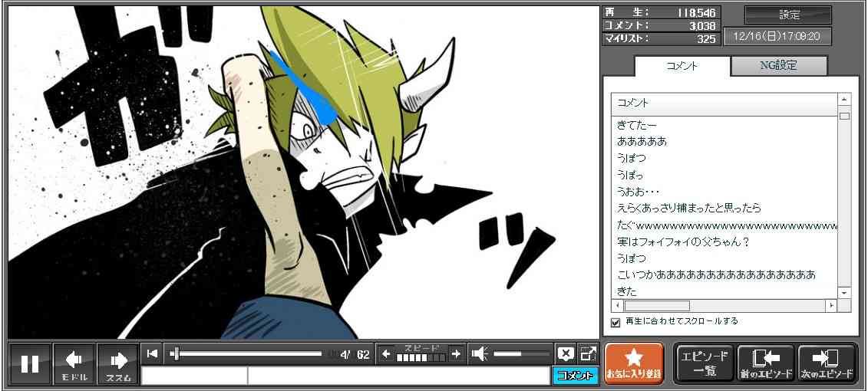Go to next episode (次のエピソード)
The height and width of the screenshot is (391, 868).
tap(827, 363)
